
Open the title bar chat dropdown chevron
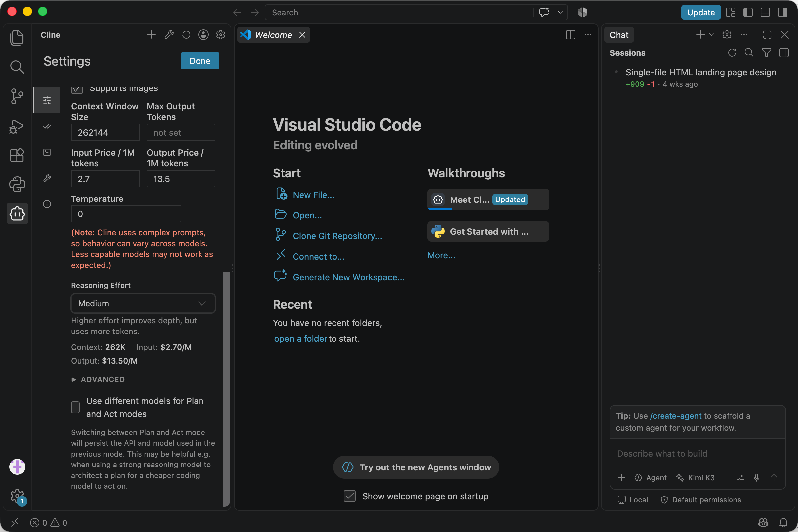coord(560,13)
